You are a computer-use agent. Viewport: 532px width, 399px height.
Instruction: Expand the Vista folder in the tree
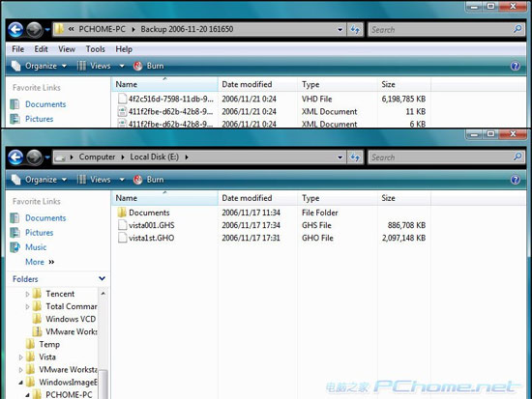(x=20, y=356)
